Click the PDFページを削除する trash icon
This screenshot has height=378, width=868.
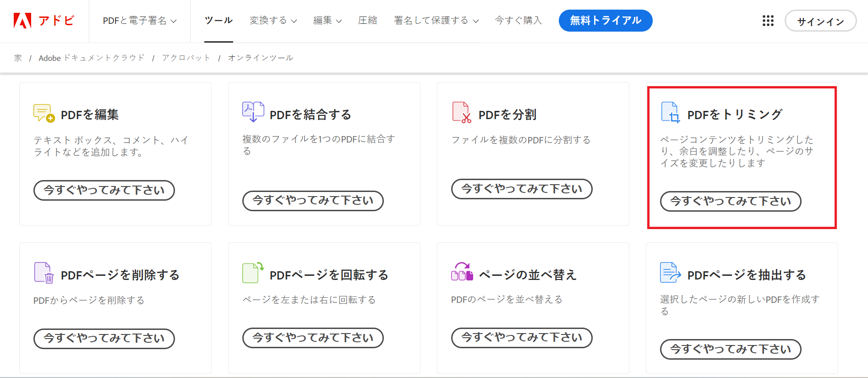[x=44, y=273]
